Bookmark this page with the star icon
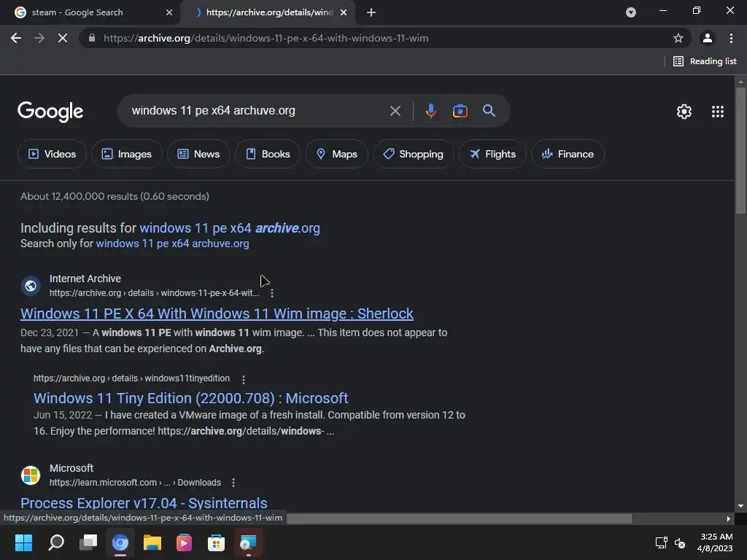This screenshot has height=560, width=747. (x=678, y=38)
